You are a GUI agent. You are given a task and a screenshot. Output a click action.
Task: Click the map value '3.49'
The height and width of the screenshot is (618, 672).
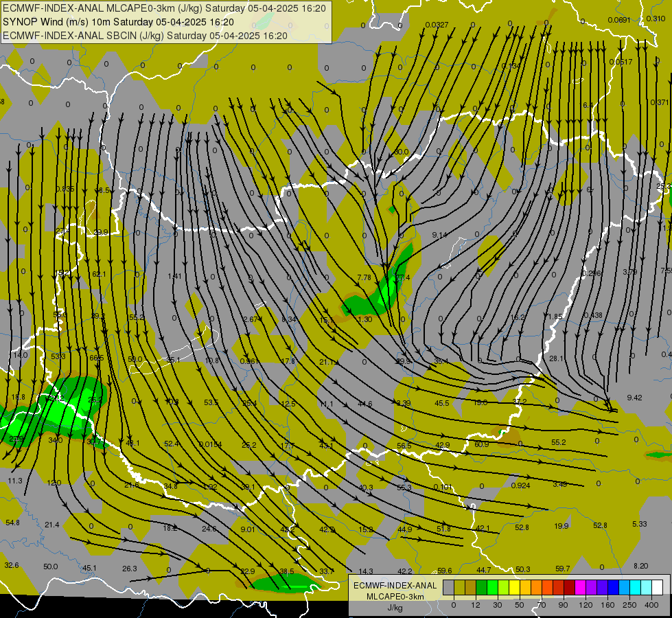tap(559, 484)
